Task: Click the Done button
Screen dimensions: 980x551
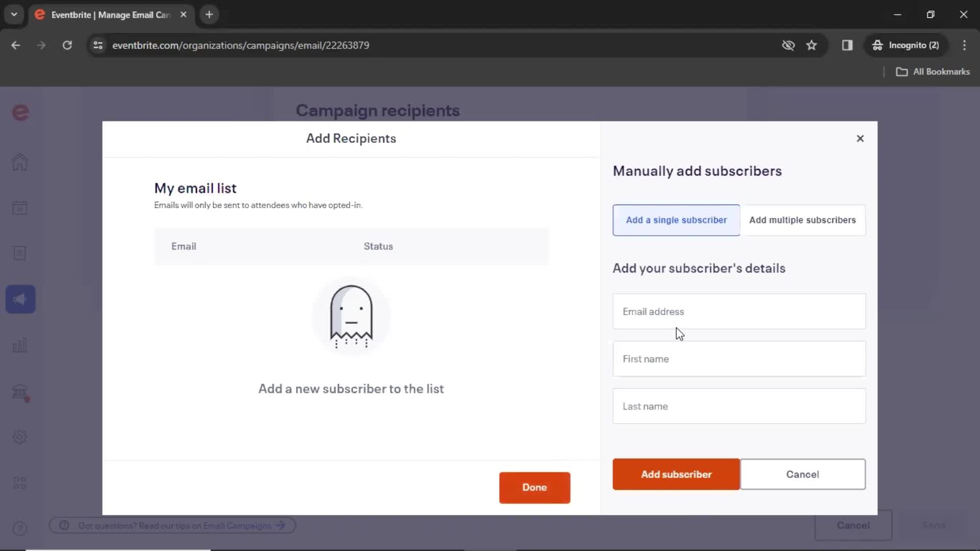Action: [535, 487]
